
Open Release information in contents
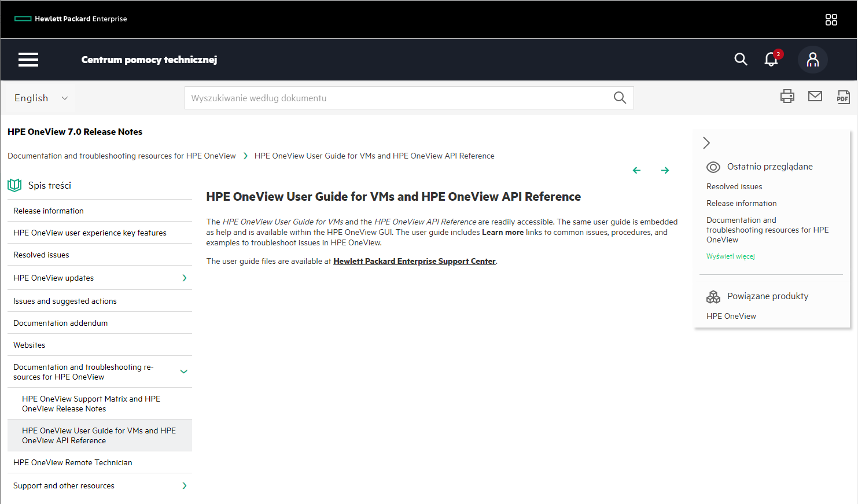[49, 211]
